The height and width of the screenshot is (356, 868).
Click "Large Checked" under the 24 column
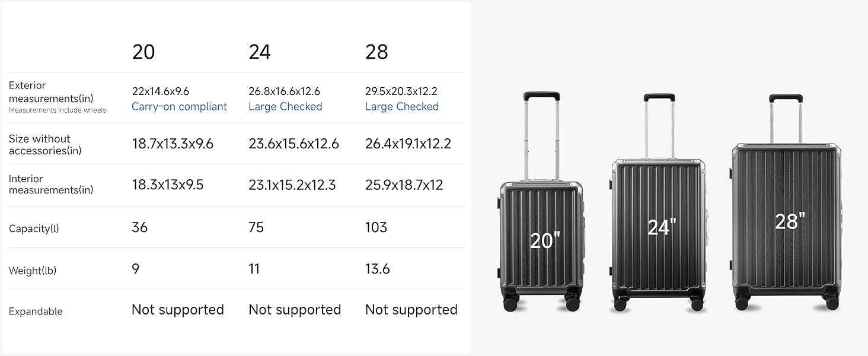click(x=285, y=107)
